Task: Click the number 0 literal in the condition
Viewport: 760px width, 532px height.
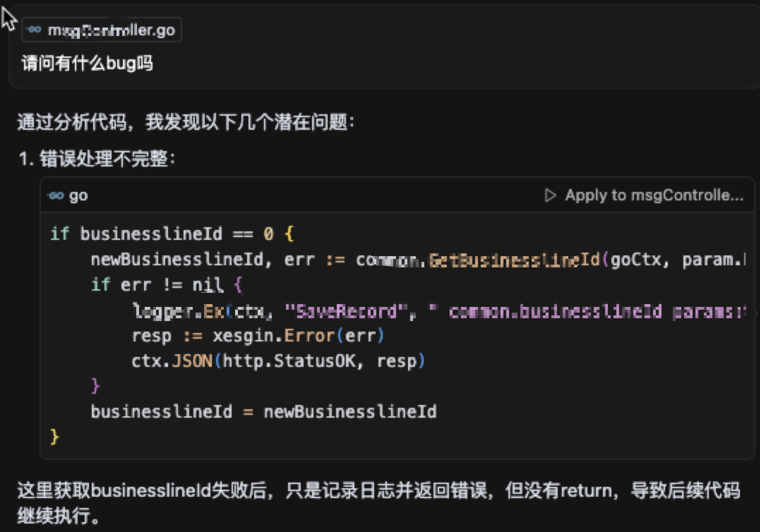Action: pyautogui.click(x=268, y=234)
